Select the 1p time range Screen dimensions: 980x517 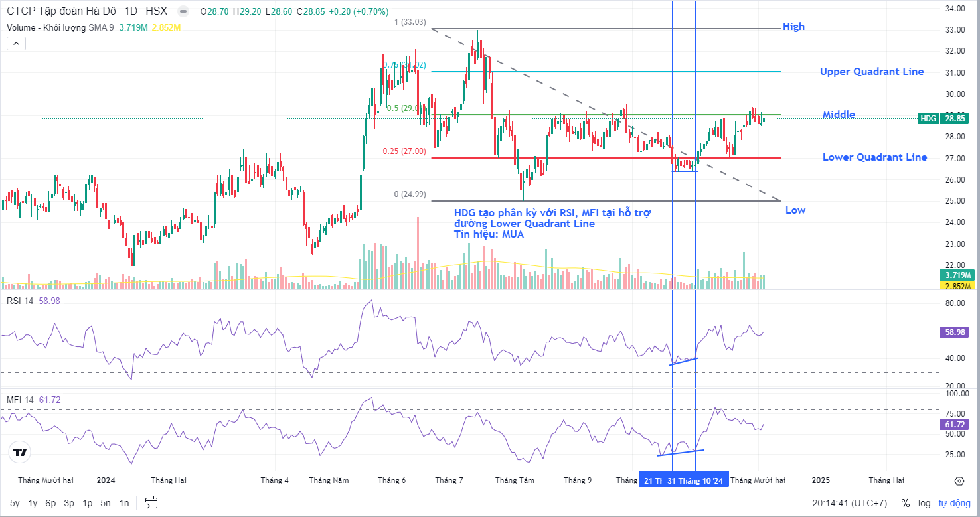[87, 503]
